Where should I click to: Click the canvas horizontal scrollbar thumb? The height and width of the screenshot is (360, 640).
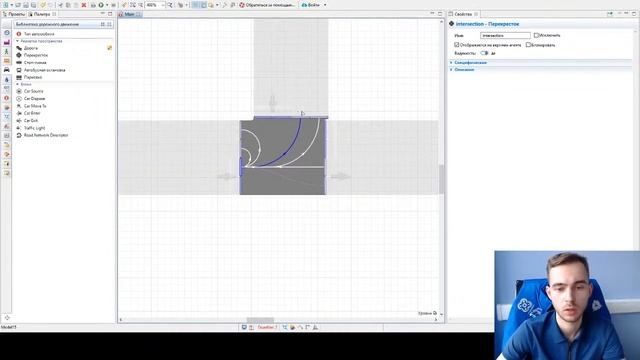pyautogui.click(x=260, y=320)
